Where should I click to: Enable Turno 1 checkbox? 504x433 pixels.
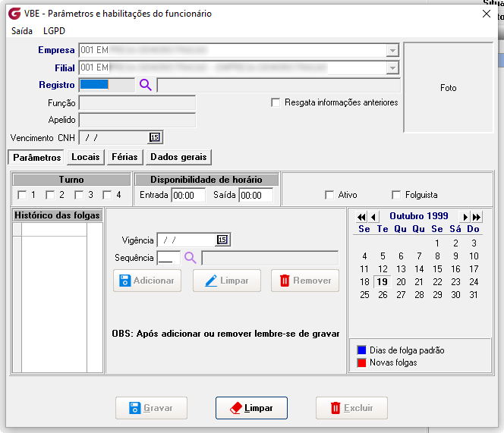click(x=22, y=195)
